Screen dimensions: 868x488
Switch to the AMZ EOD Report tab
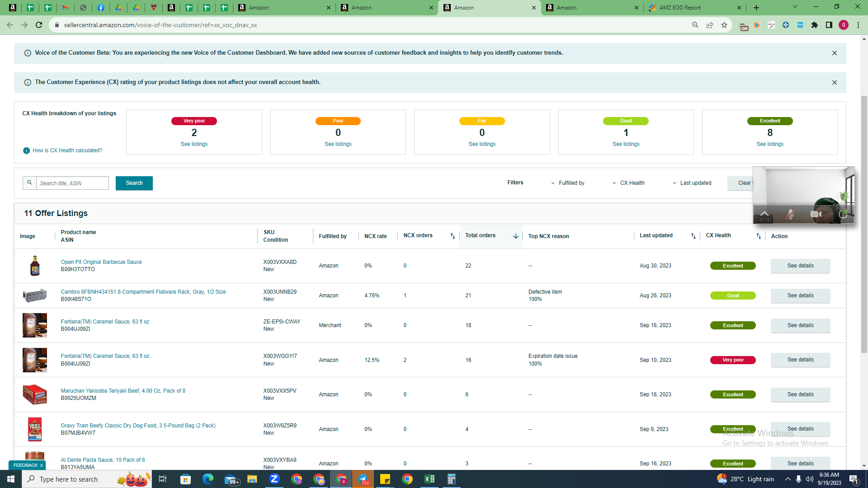694,8
